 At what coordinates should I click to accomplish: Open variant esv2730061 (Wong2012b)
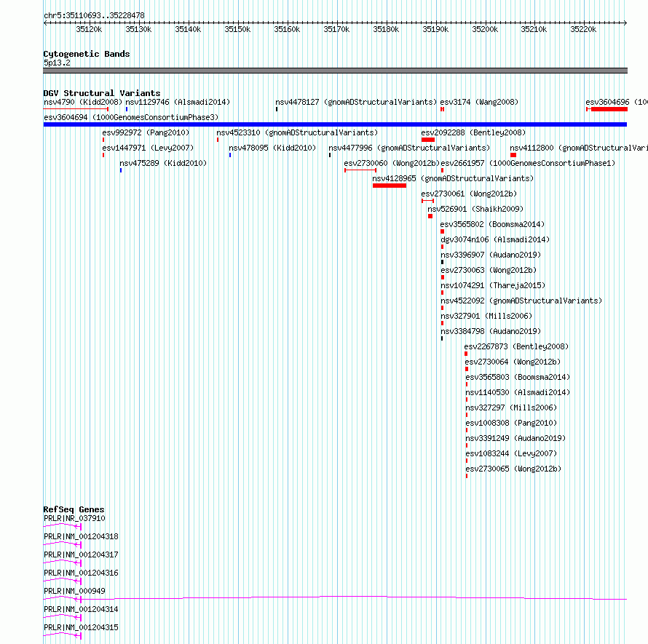pyautogui.click(x=469, y=194)
